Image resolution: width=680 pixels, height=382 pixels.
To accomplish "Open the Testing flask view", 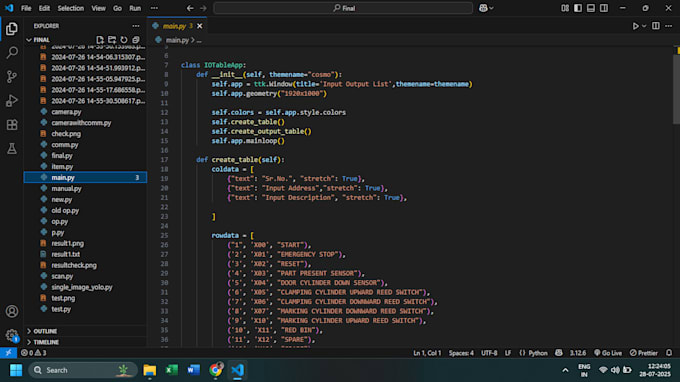I will pos(12,149).
